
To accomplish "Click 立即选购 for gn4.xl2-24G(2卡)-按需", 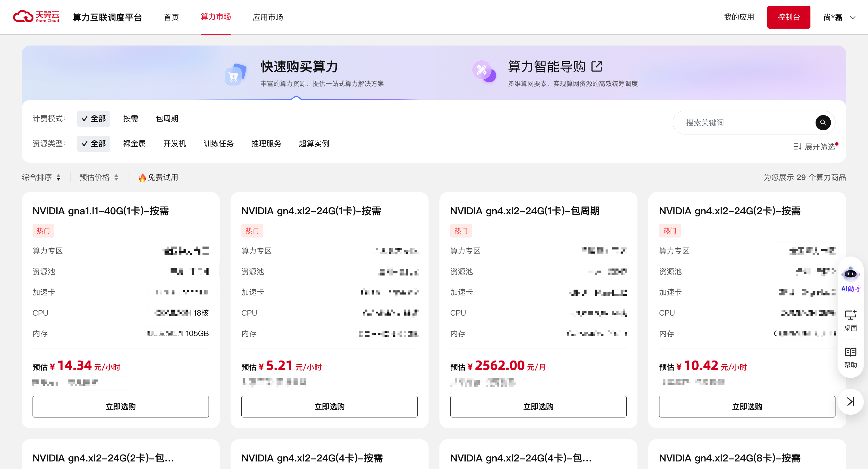I will pyautogui.click(x=747, y=407).
